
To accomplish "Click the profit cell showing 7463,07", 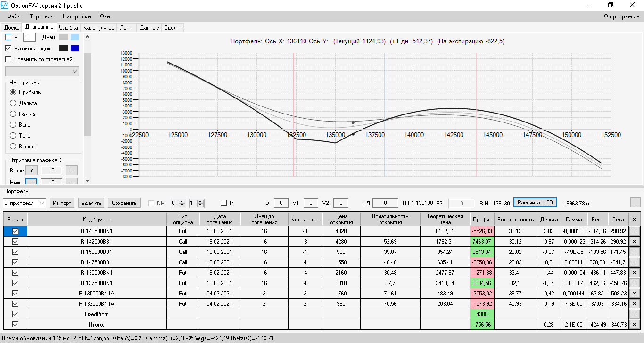I will [482, 242].
